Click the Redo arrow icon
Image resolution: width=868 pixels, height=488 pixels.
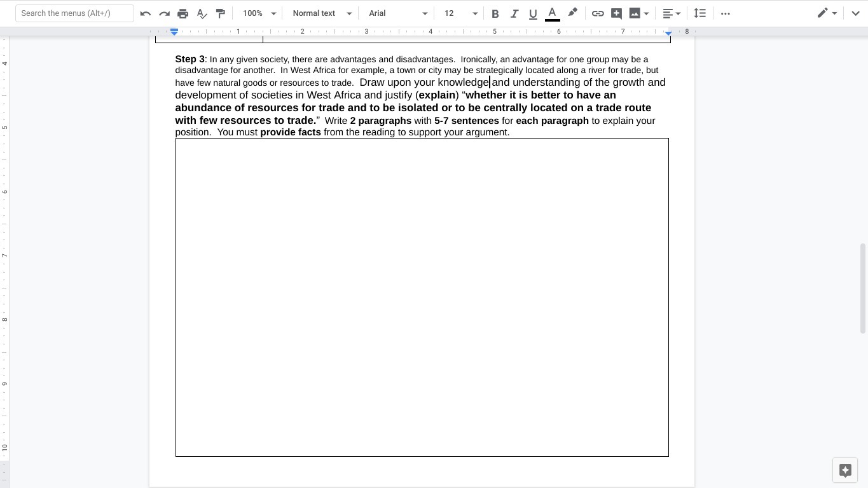point(164,13)
